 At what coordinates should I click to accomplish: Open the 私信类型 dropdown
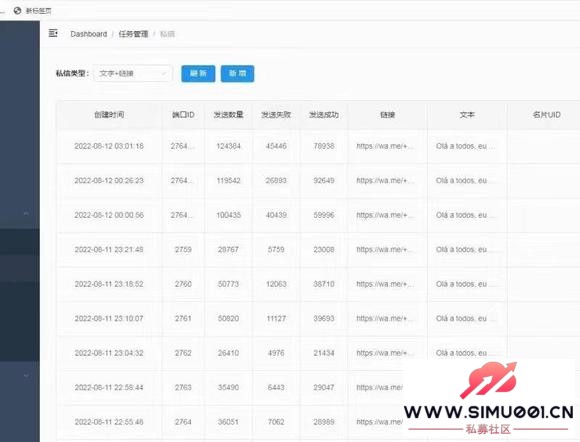132,73
